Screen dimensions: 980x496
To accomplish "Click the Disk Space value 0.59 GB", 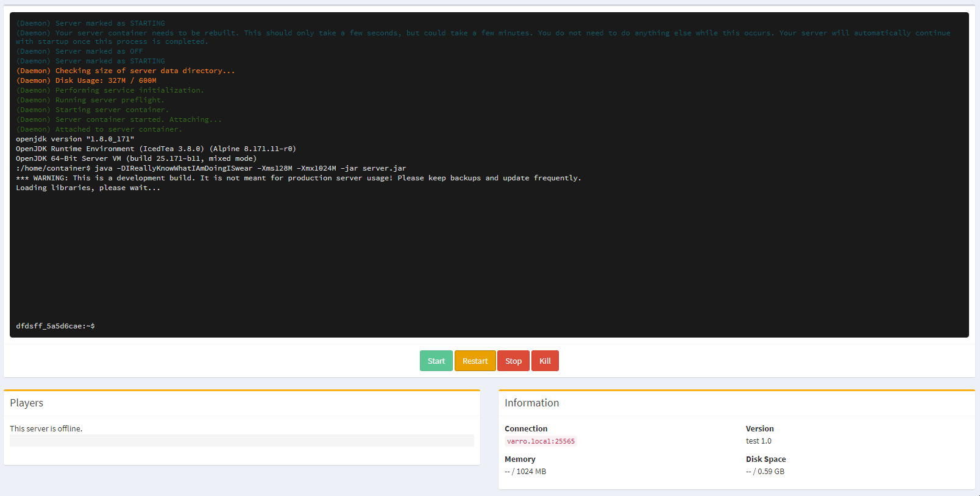I will point(765,472).
